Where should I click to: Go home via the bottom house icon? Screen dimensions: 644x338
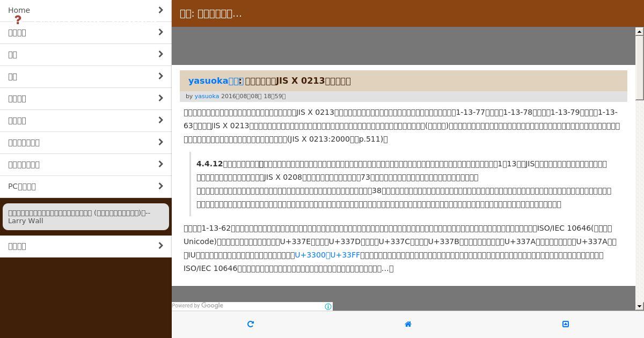pos(408,324)
